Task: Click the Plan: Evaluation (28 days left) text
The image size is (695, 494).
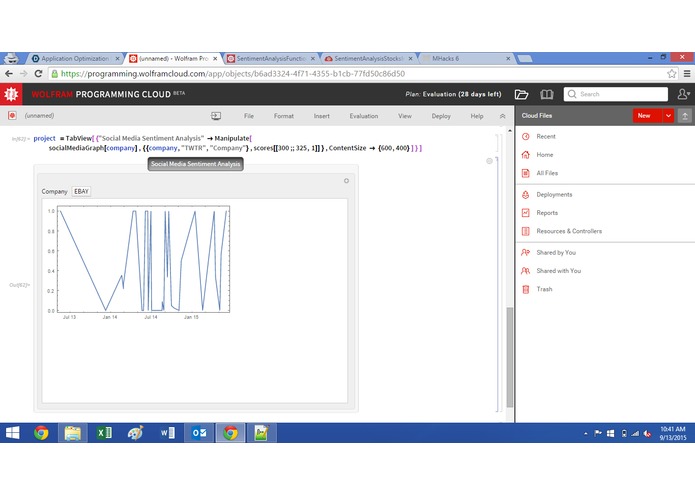Action: point(453,94)
